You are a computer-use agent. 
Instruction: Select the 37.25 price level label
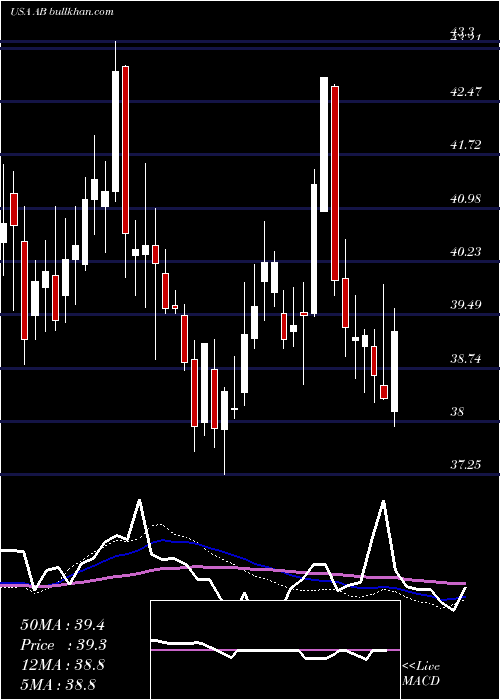coord(466,465)
